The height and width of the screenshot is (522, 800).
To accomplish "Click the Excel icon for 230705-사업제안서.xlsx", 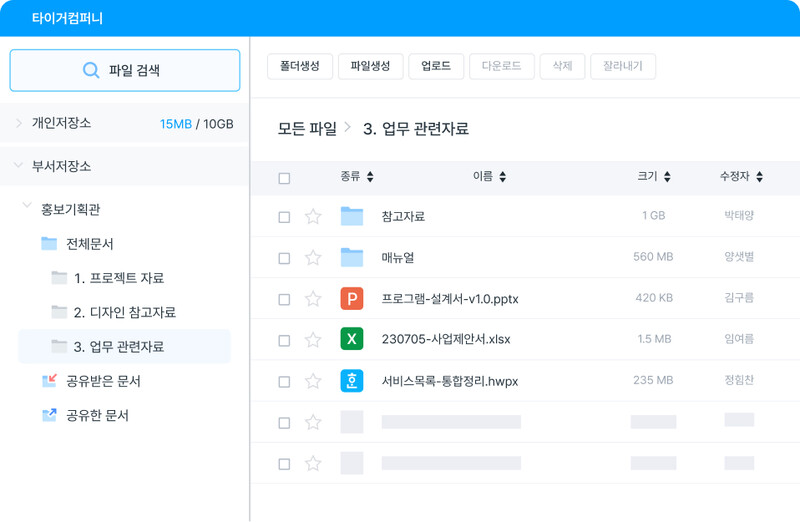I will tap(351, 339).
